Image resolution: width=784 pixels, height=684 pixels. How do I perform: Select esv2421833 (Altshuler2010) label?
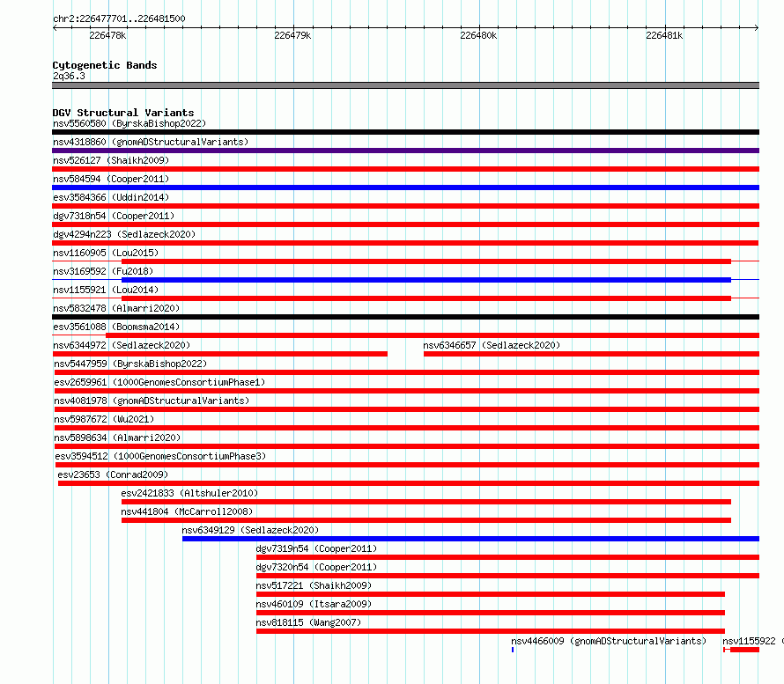189,493
